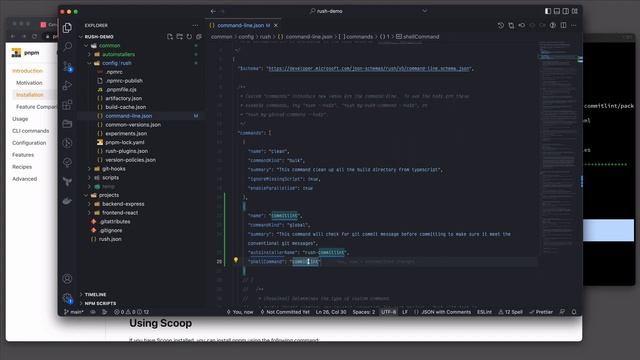
Task: Open editor more actions ellipsis
Action: click(x=573, y=25)
